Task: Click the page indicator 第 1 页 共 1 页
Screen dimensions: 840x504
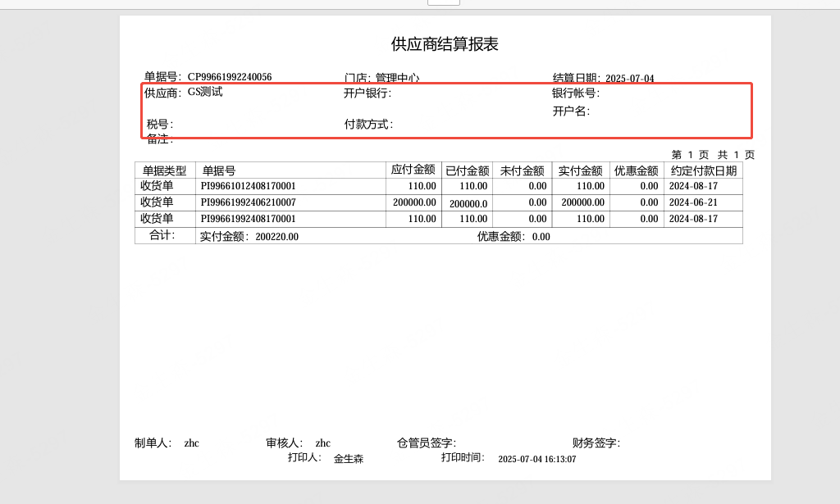Action: (x=713, y=155)
